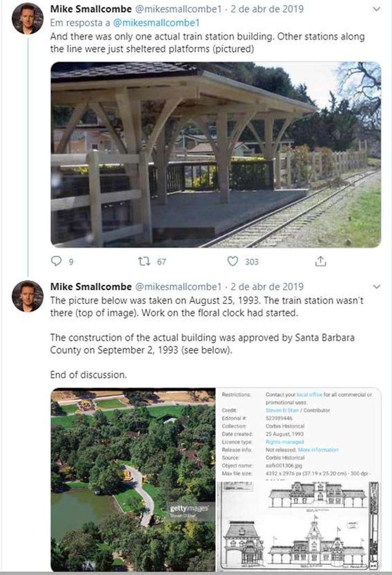Open the profile avatar on the second tweet
This screenshot has width=392, height=575.
(27, 296)
